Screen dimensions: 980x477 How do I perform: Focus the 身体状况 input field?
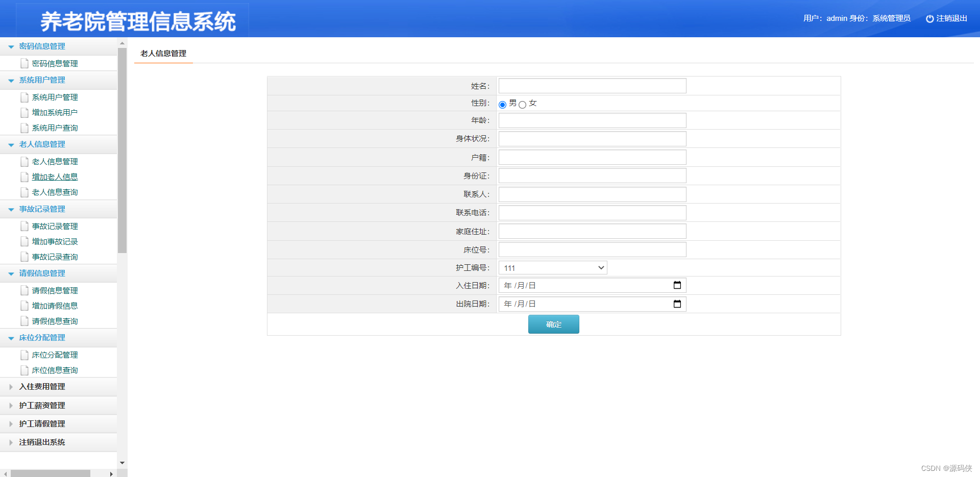click(x=592, y=139)
